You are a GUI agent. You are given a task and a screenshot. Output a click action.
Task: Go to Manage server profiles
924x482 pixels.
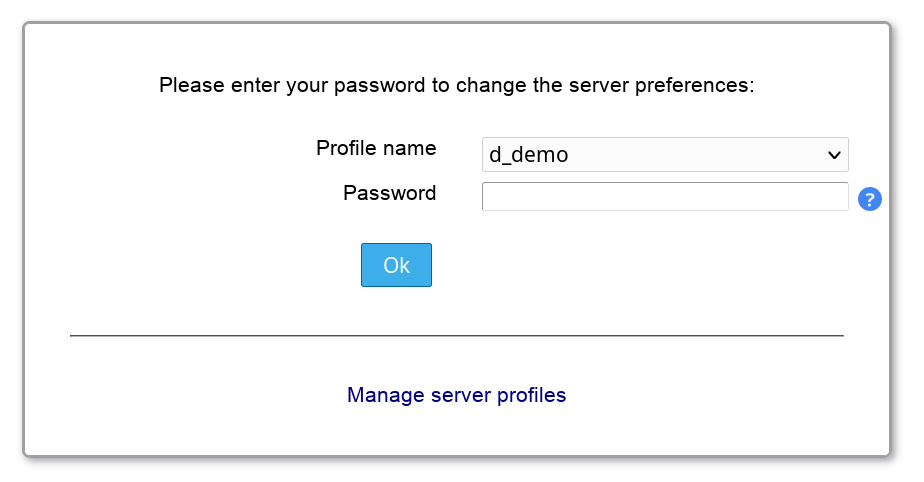456,395
